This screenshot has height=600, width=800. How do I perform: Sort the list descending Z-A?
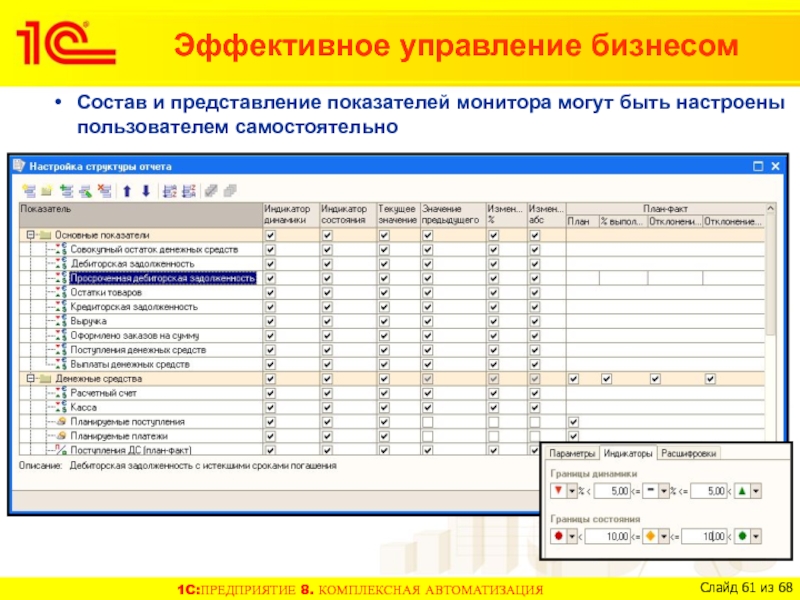click(188, 191)
